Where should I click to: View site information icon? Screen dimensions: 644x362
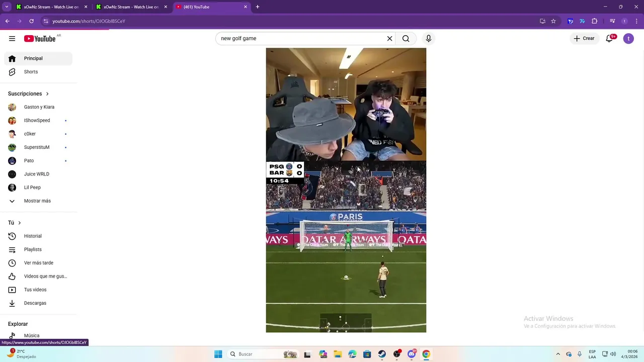pyautogui.click(x=46, y=21)
